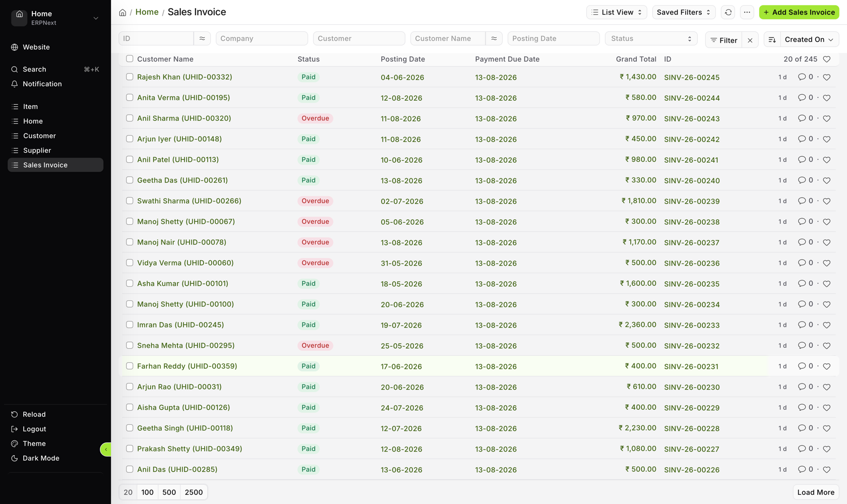This screenshot has width=847, height=504.
Task: Click the home icon in breadcrumb
Action: point(123,13)
